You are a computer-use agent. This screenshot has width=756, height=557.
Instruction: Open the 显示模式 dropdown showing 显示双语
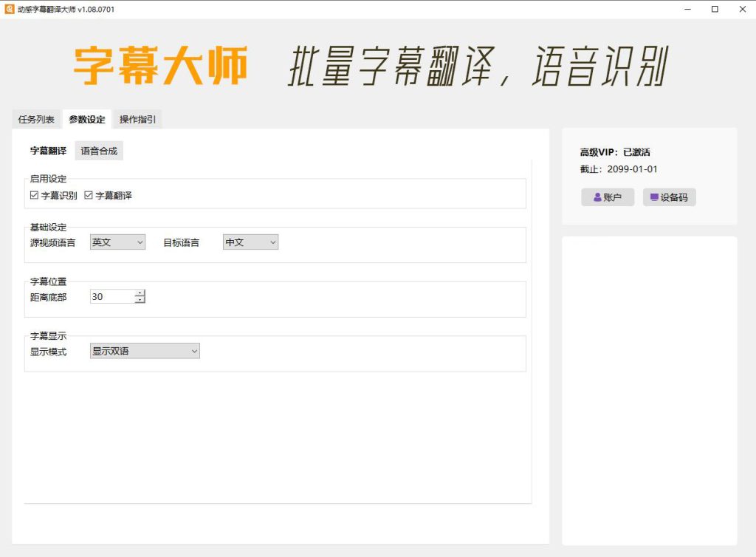[x=145, y=351]
